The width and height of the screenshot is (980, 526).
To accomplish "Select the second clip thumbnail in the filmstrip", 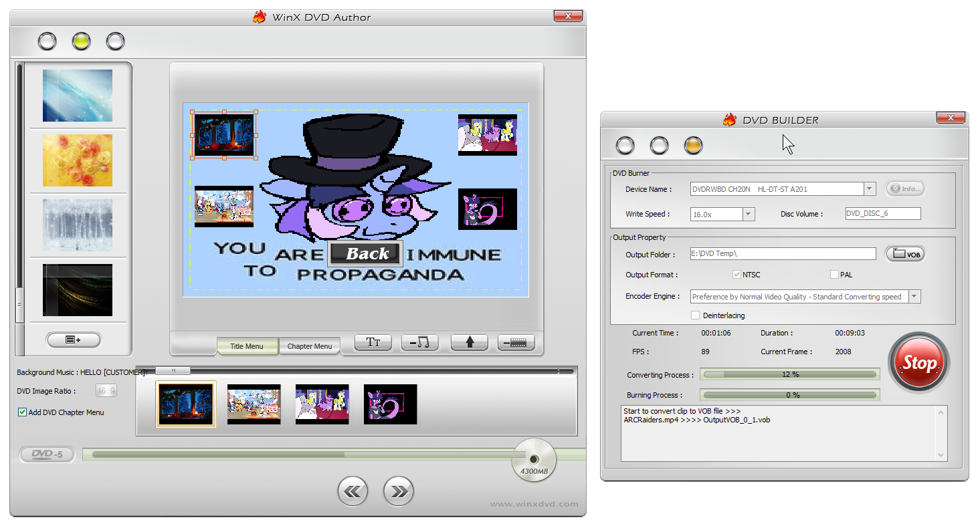I will click(x=254, y=404).
